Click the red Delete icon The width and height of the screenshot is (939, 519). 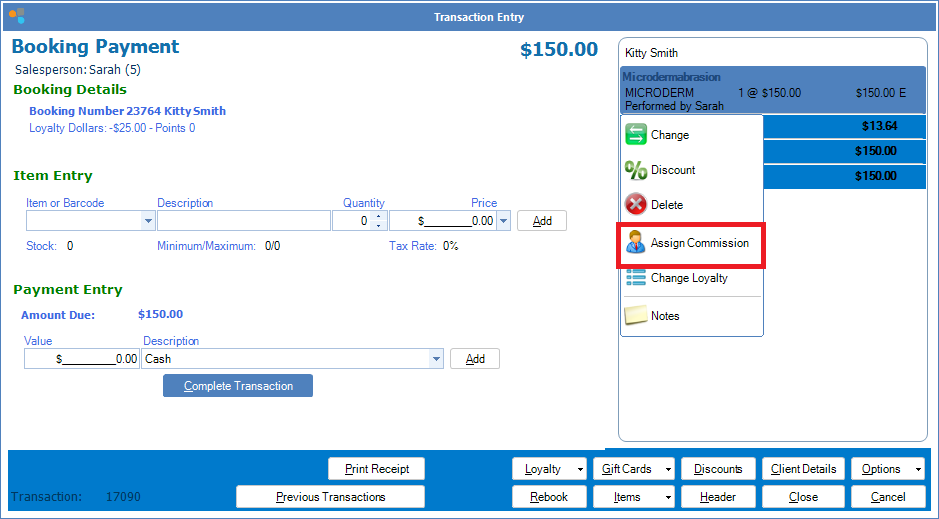point(636,205)
